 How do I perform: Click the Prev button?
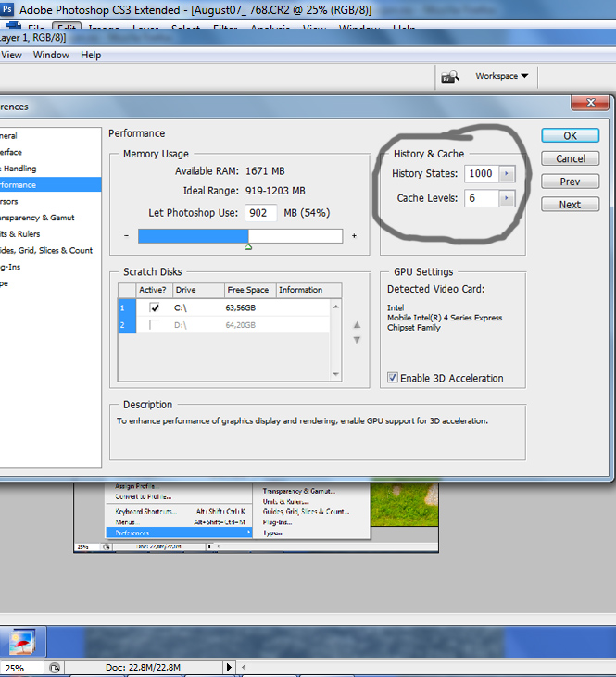[x=571, y=182]
